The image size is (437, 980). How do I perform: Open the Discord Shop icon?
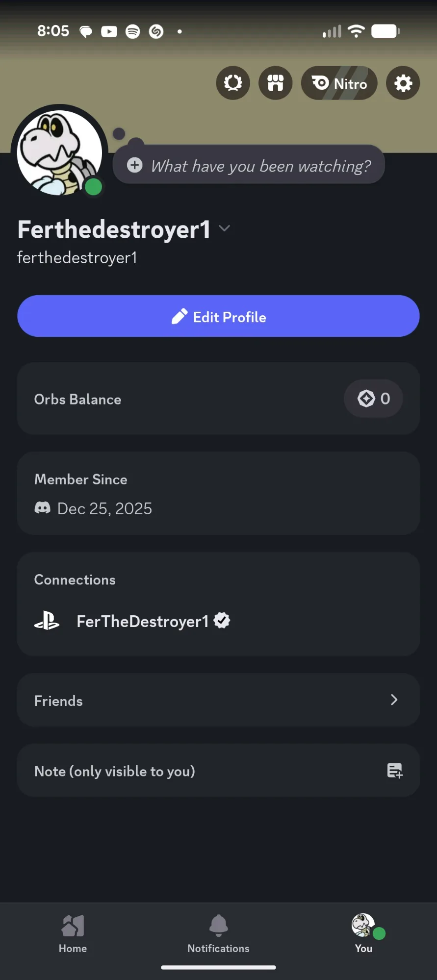point(276,83)
